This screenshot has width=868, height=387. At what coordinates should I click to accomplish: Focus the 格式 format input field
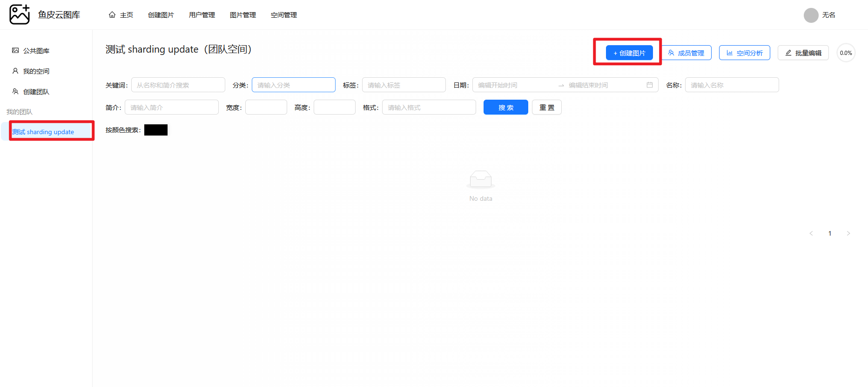click(x=429, y=107)
